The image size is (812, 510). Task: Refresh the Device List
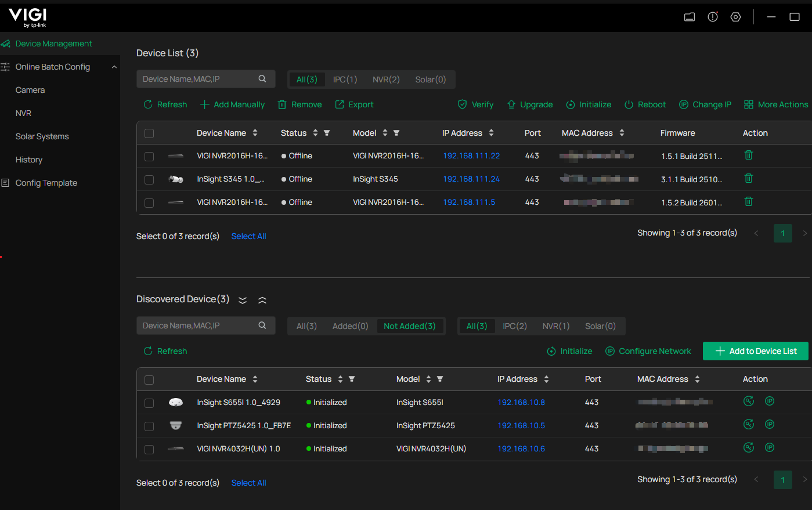[165, 104]
